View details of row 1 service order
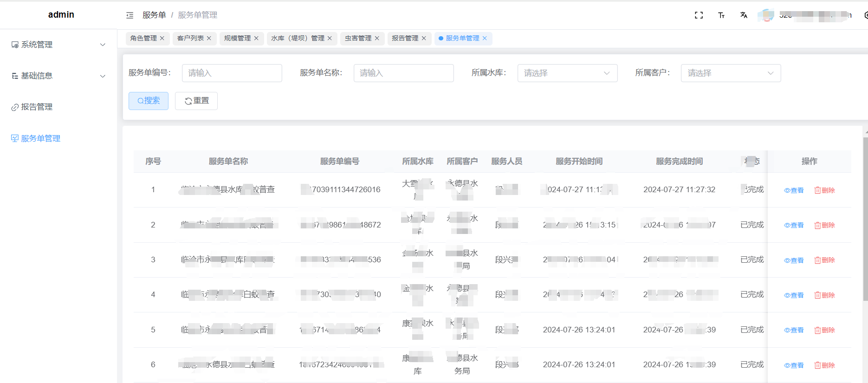 (794, 190)
